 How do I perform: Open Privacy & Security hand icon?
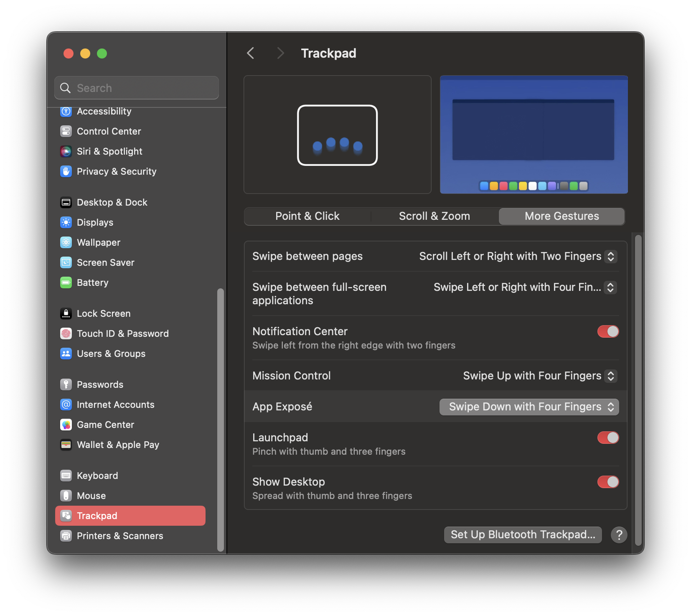66,171
